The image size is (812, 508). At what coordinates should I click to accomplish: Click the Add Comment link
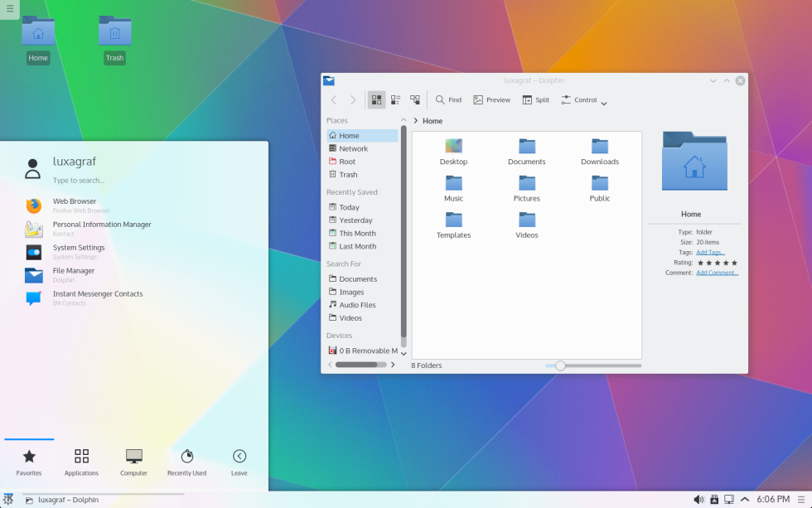(717, 273)
